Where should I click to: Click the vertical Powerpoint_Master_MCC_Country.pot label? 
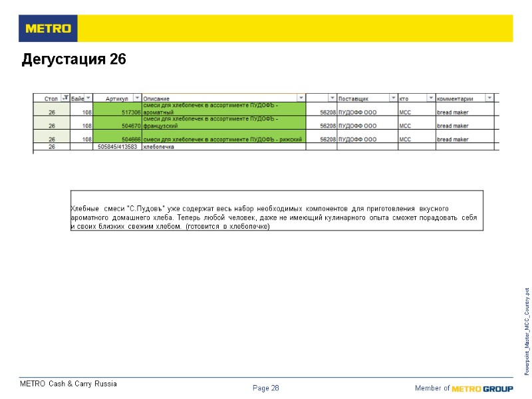click(527, 331)
